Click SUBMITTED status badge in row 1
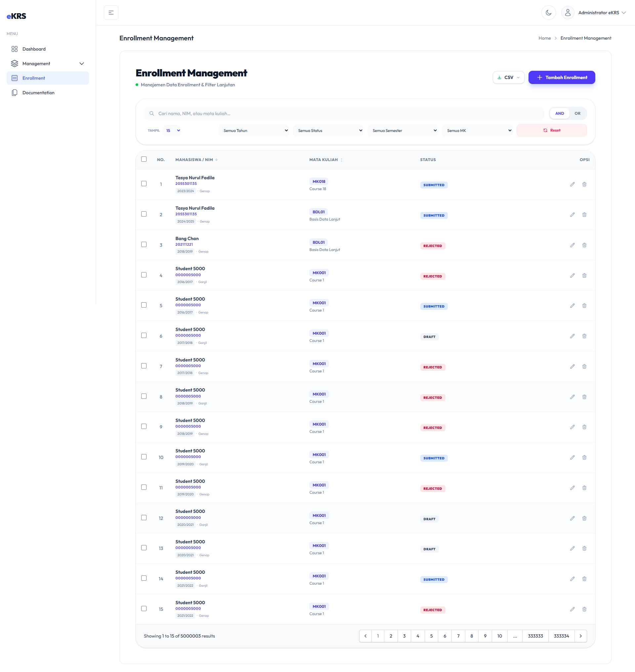This screenshot has width=635, height=672. (x=434, y=185)
